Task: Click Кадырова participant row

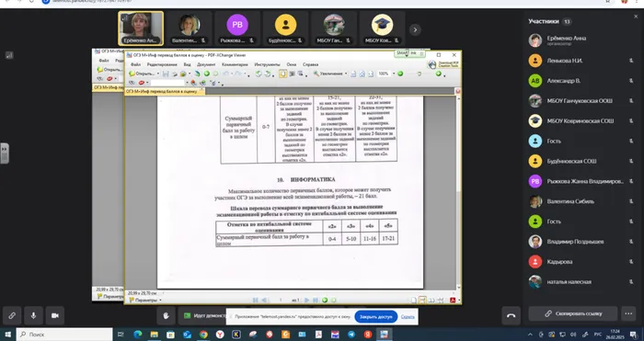Action: coord(581,262)
